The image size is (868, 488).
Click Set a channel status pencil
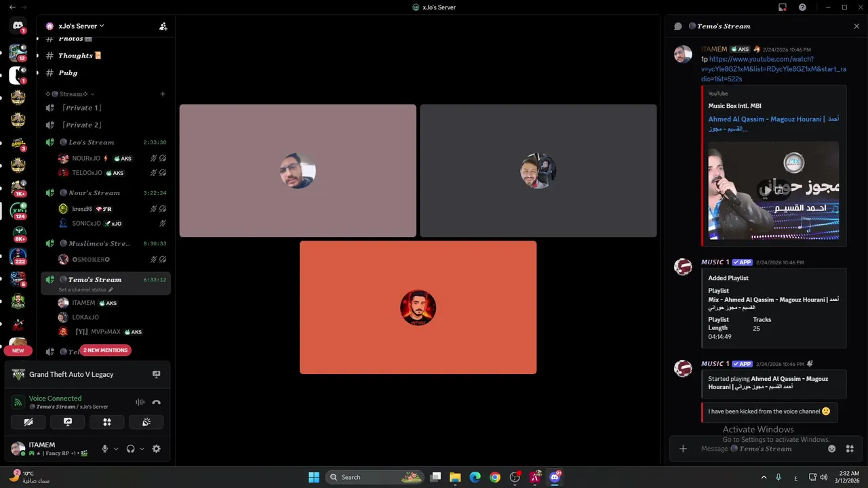click(111, 290)
